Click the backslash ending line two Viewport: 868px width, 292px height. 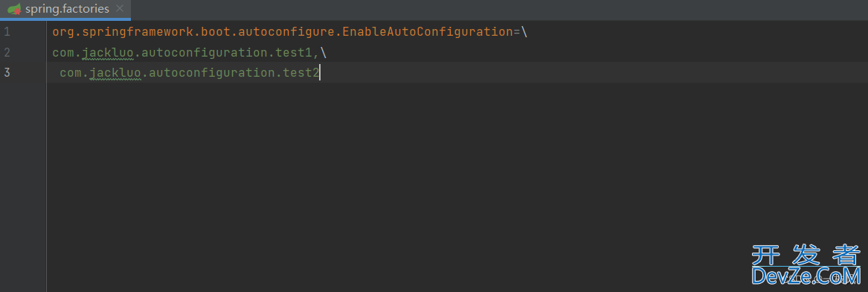pos(324,53)
